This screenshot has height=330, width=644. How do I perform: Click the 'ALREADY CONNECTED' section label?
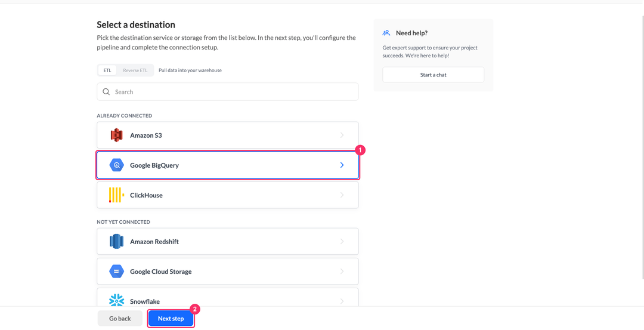coord(125,116)
